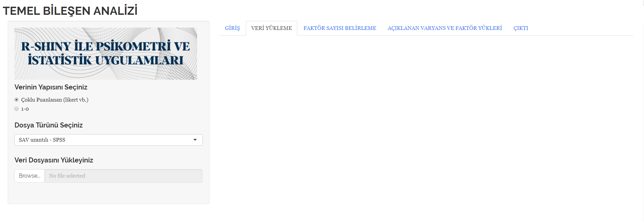
Task: Switch to FAKTÖR SAYISI BELİRLEME tab
Action: coord(340,28)
